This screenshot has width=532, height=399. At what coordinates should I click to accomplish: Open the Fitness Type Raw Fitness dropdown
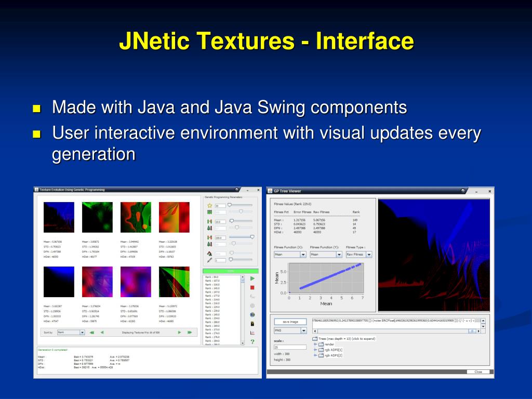pyautogui.click(x=359, y=255)
